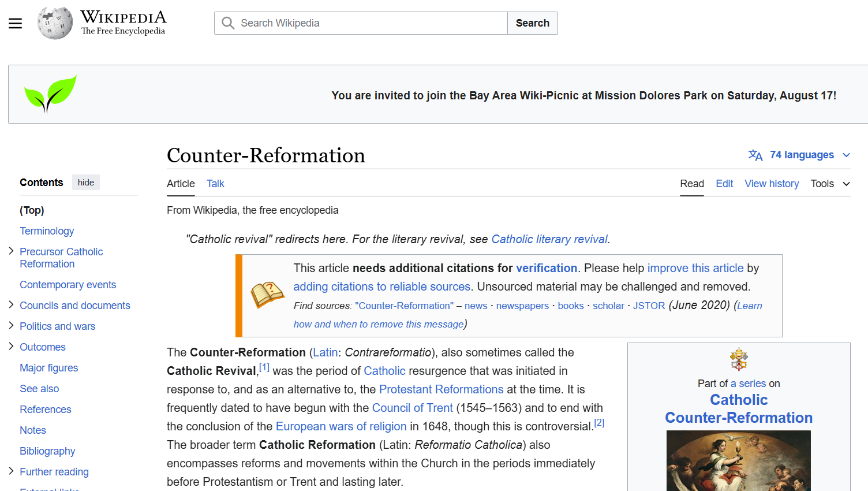Open the hamburger main menu
The image size is (868, 491).
pyautogui.click(x=15, y=23)
